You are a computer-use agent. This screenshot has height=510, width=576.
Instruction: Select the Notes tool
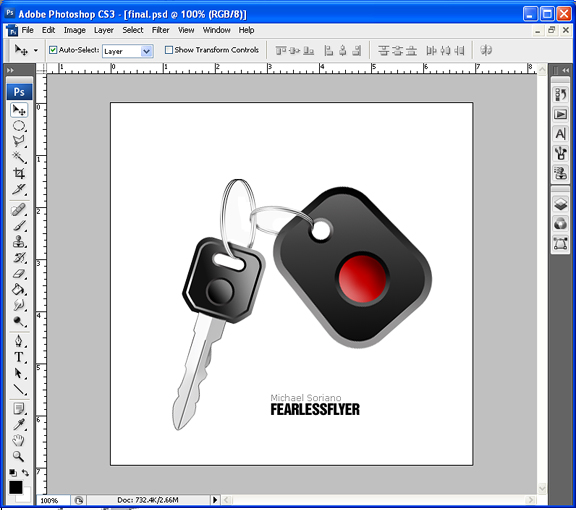[x=19, y=408]
